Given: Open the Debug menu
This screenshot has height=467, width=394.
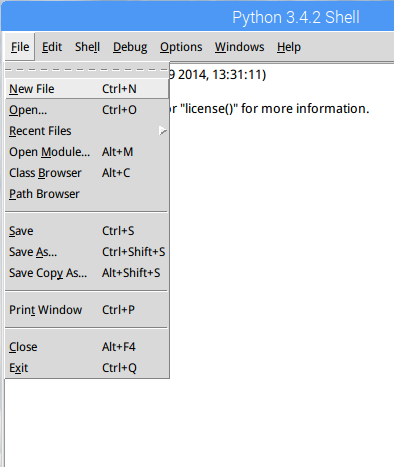Looking at the screenshot, I should [130, 47].
